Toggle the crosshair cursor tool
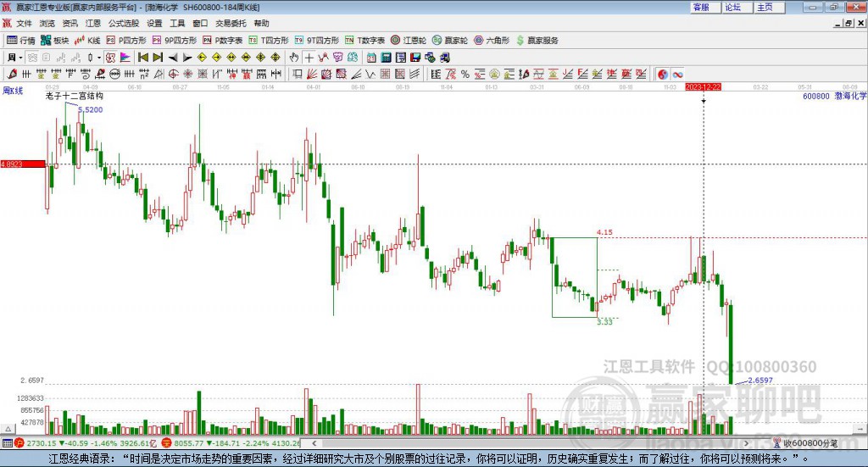 coord(309,58)
